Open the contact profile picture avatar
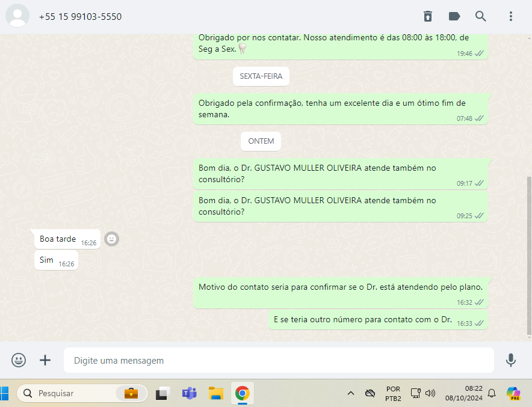The height and width of the screenshot is (407, 532). [17, 16]
